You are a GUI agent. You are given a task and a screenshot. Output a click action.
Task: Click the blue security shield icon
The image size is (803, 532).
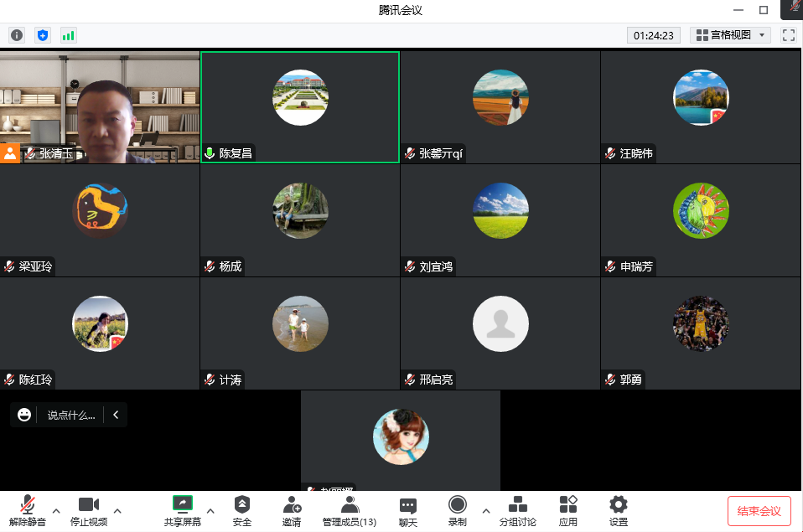43,35
